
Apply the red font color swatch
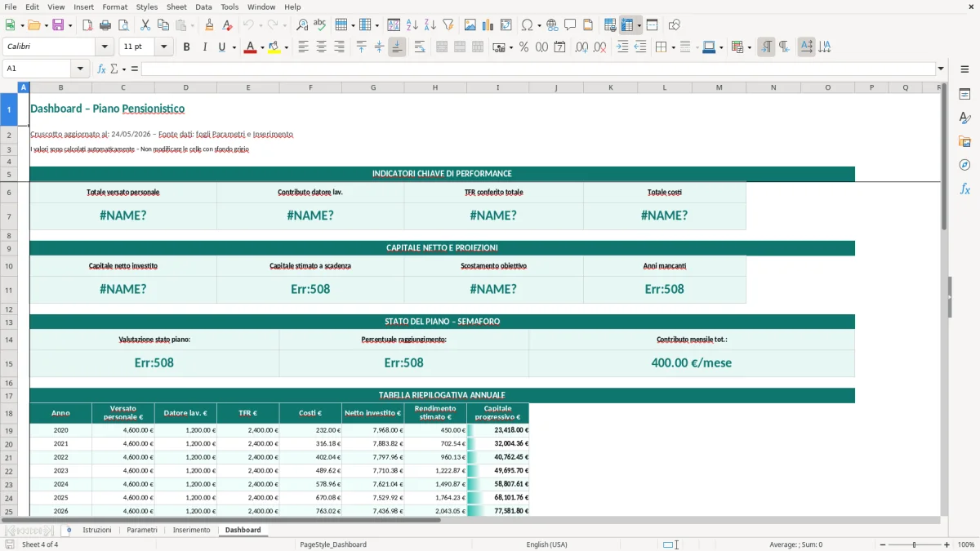250,47
